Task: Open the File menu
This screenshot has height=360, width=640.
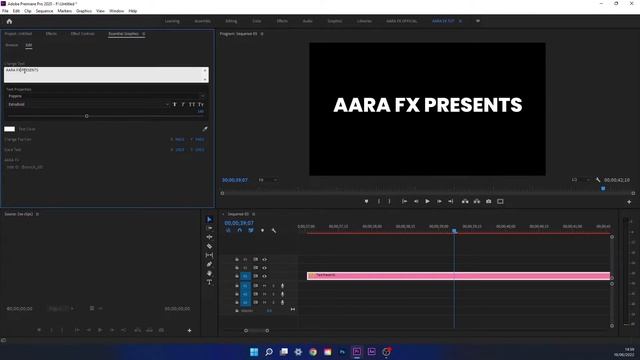Action: point(5,11)
